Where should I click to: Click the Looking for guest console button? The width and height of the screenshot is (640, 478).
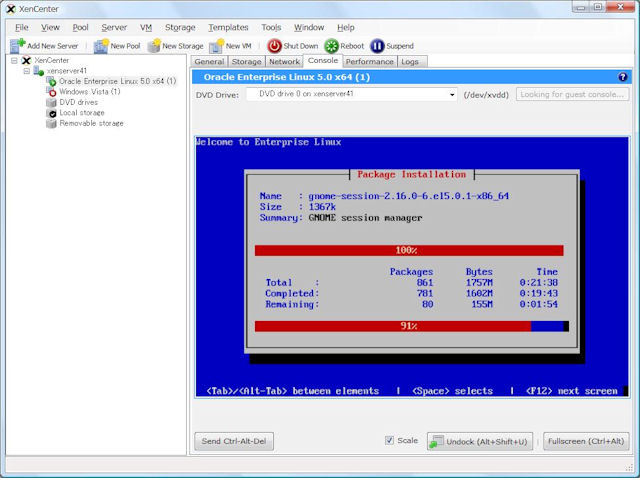click(x=572, y=94)
